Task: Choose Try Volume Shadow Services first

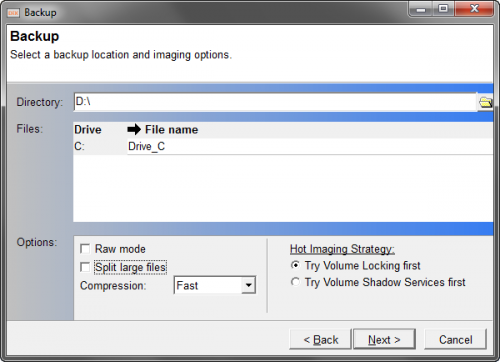Action: pos(295,282)
